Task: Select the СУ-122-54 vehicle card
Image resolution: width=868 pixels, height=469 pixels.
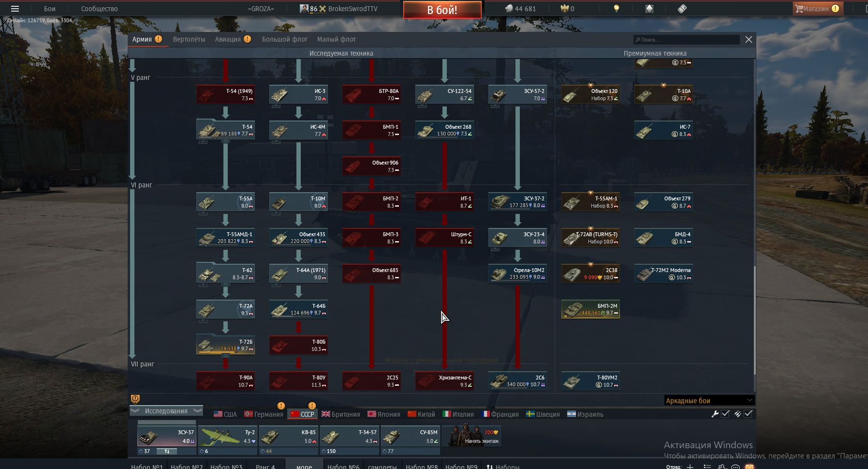Action: tap(444, 94)
